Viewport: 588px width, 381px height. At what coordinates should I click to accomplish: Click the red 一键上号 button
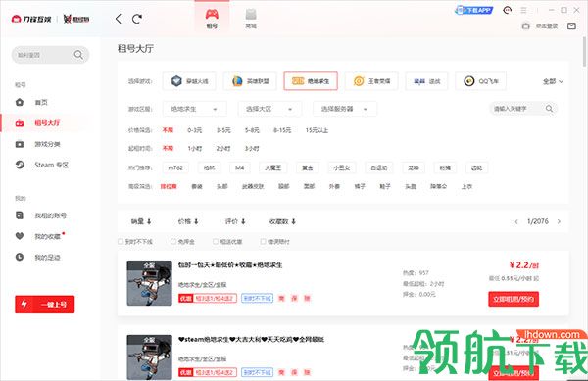pos(45,305)
